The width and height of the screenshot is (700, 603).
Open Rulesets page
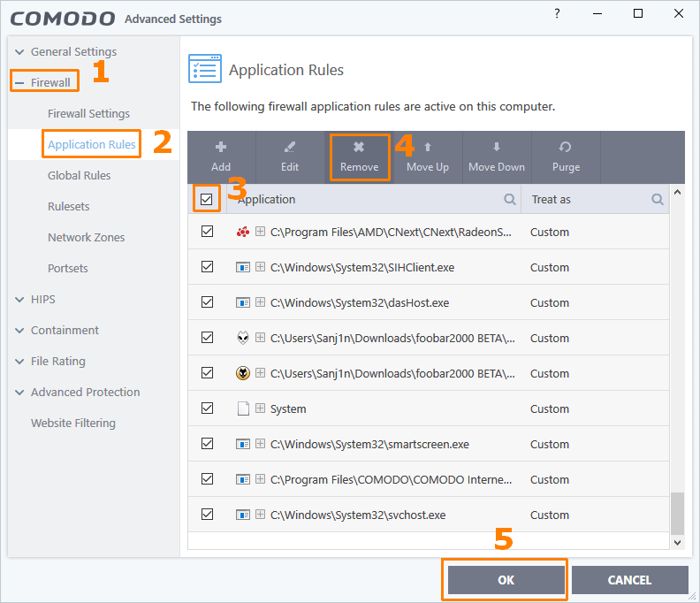[69, 206]
